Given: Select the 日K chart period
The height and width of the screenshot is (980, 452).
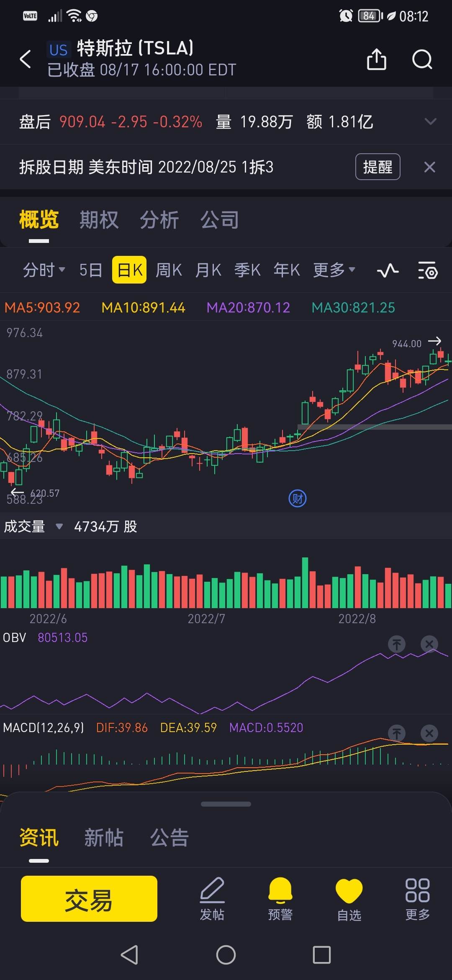Looking at the screenshot, I should coord(129,270).
